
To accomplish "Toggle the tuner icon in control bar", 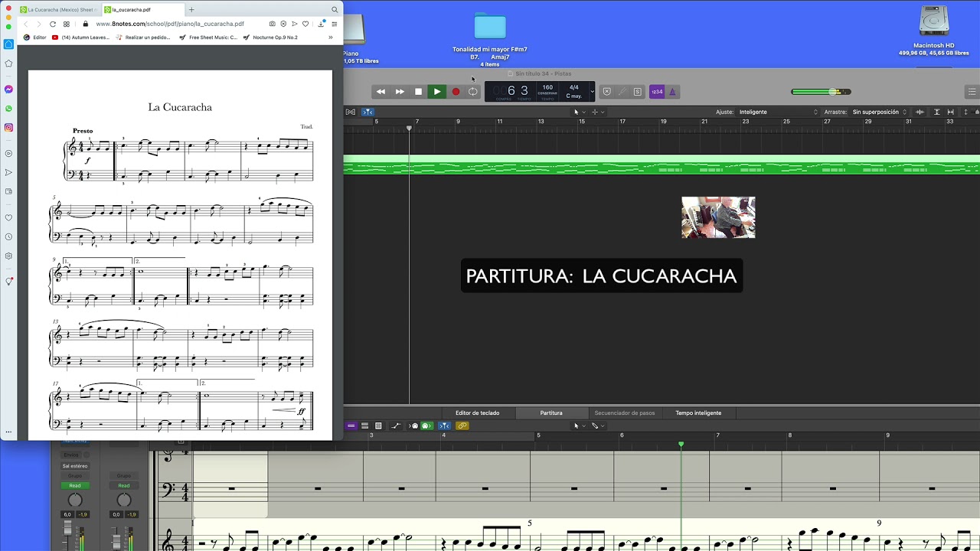I will tap(622, 92).
